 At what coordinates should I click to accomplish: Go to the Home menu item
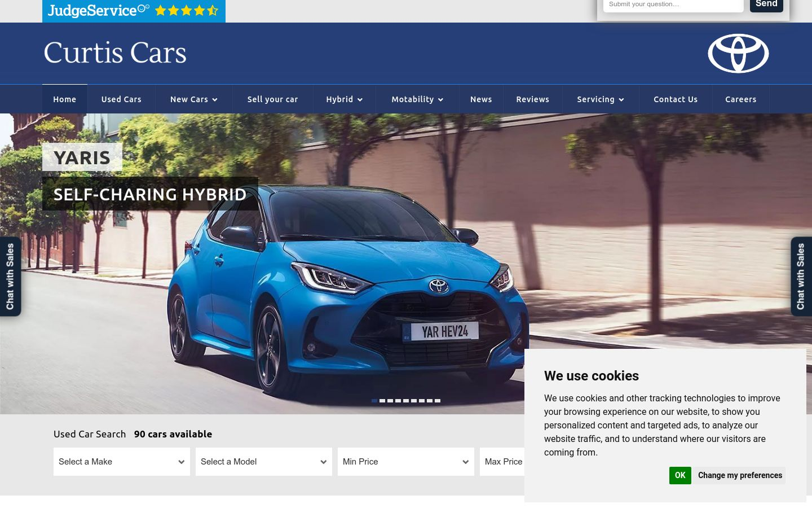(x=65, y=99)
